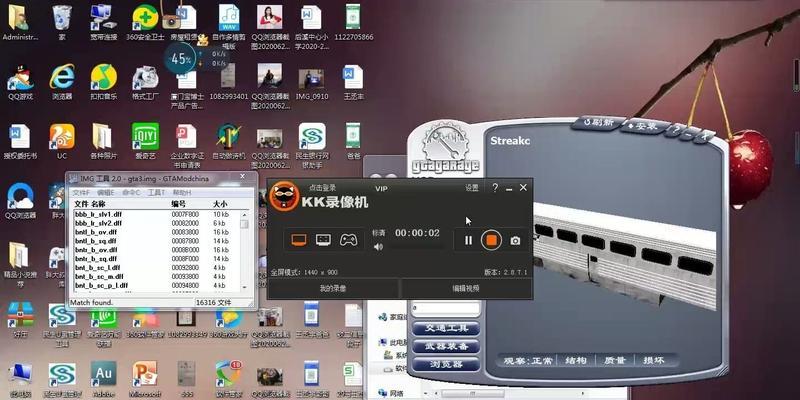This screenshot has width=800, height=400.
Task: Open Adobe Audition Au desktop icon
Action: [x=104, y=380]
